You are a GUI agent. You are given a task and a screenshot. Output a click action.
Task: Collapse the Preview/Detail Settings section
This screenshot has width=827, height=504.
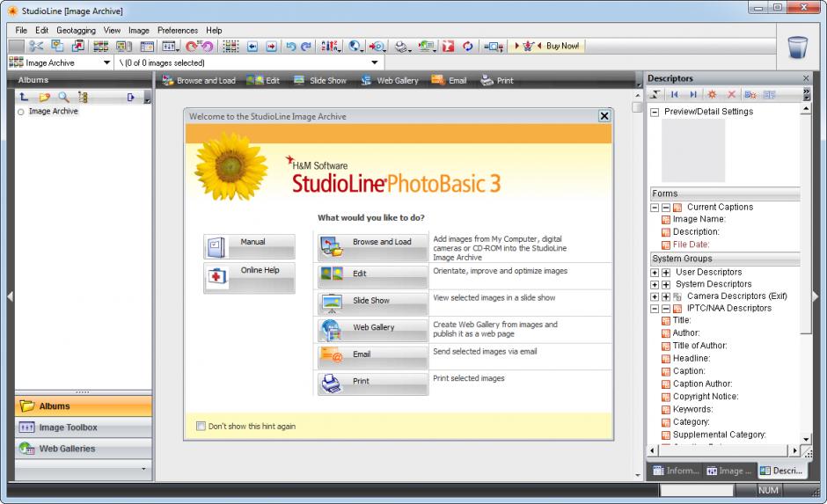[655, 113]
